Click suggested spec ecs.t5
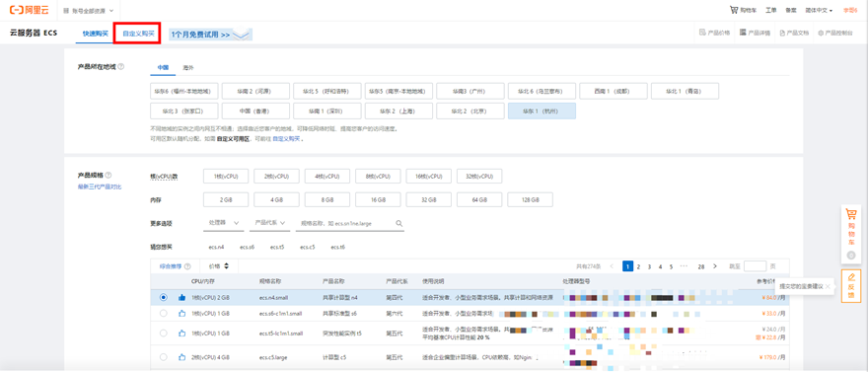This screenshot has width=868, height=372. point(277,247)
